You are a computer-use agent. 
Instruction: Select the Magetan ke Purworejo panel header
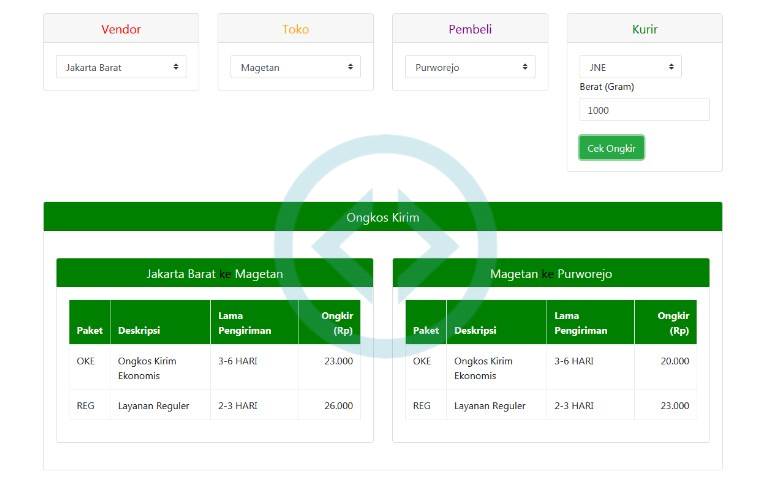point(551,273)
